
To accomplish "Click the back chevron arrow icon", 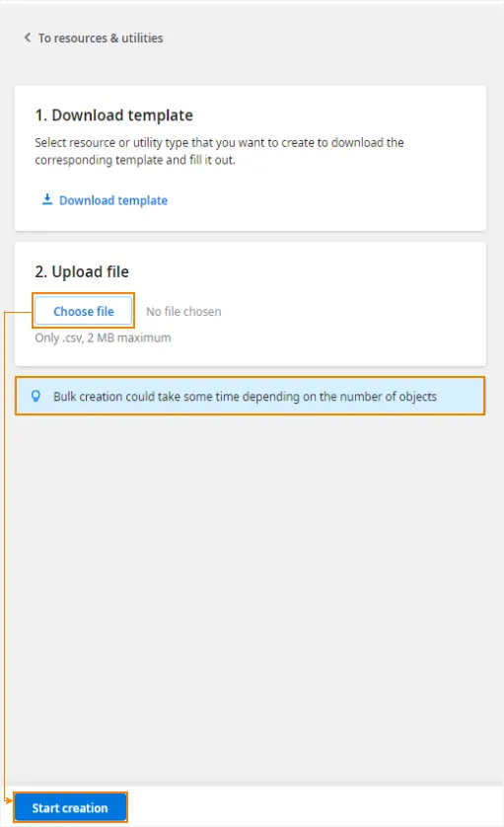I will pyautogui.click(x=28, y=38).
